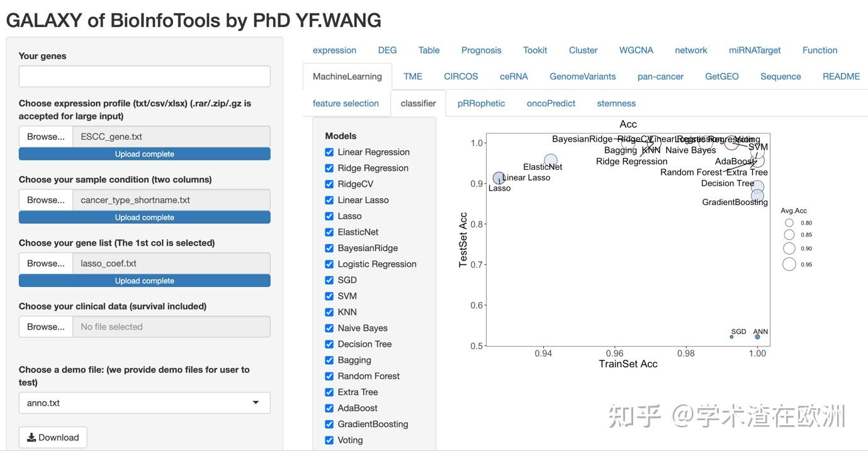Screen dimensions: 868x451
Task: Open the anno.txt demo file dropdown
Action: click(x=144, y=403)
